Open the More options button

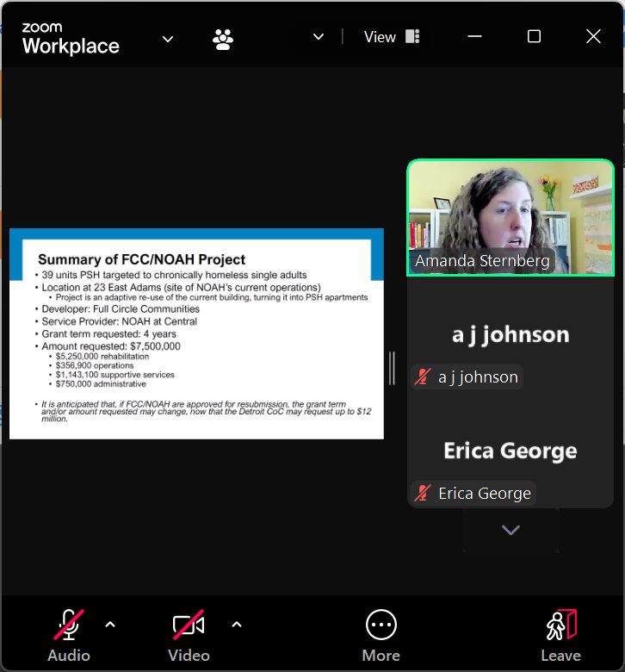(x=381, y=636)
